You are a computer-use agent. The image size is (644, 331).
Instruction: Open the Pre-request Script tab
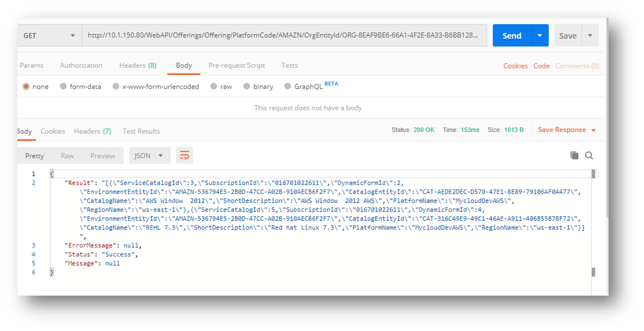(236, 65)
